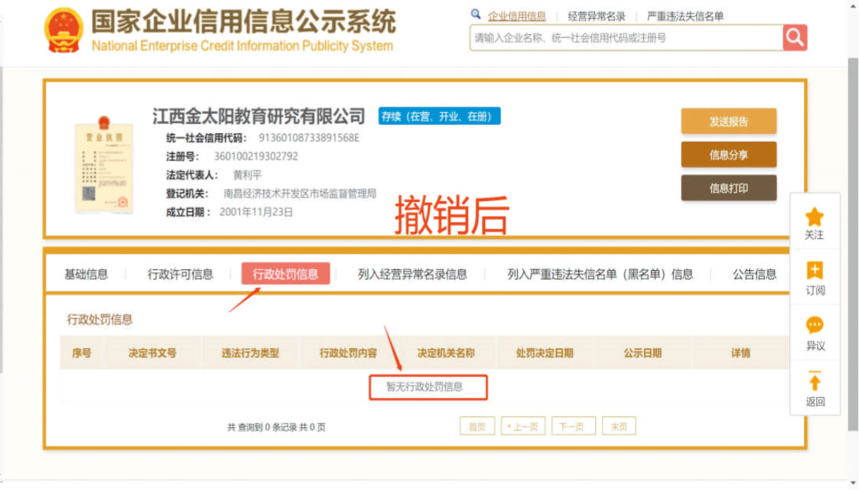
Task: Click the 行政处罚信息 section heading
Action: pos(100,320)
